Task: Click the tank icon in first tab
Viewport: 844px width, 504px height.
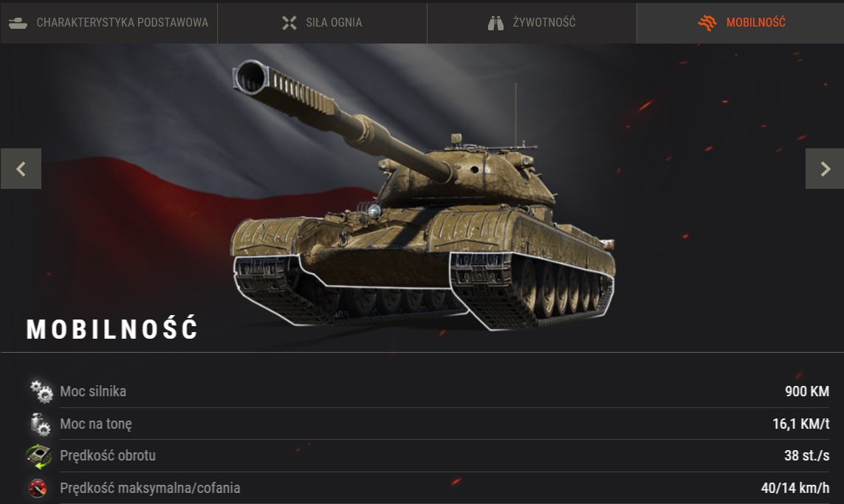Action: pyautogui.click(x=18, y=23)
